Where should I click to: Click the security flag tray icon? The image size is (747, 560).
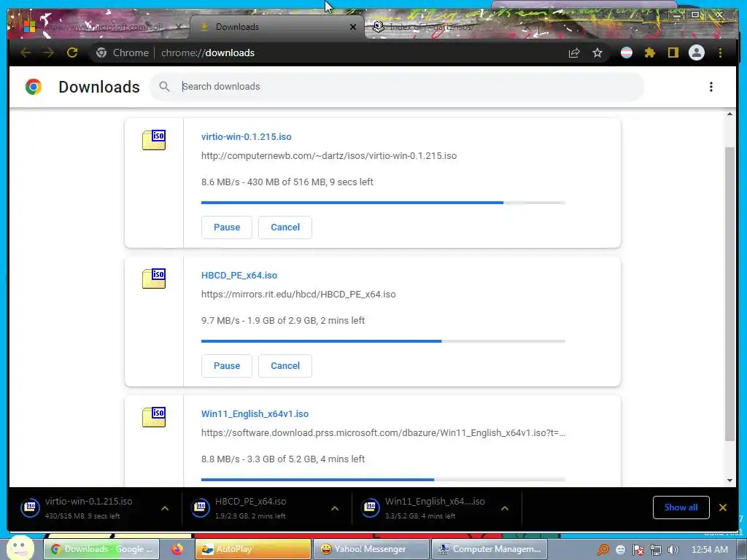point(638,550)
